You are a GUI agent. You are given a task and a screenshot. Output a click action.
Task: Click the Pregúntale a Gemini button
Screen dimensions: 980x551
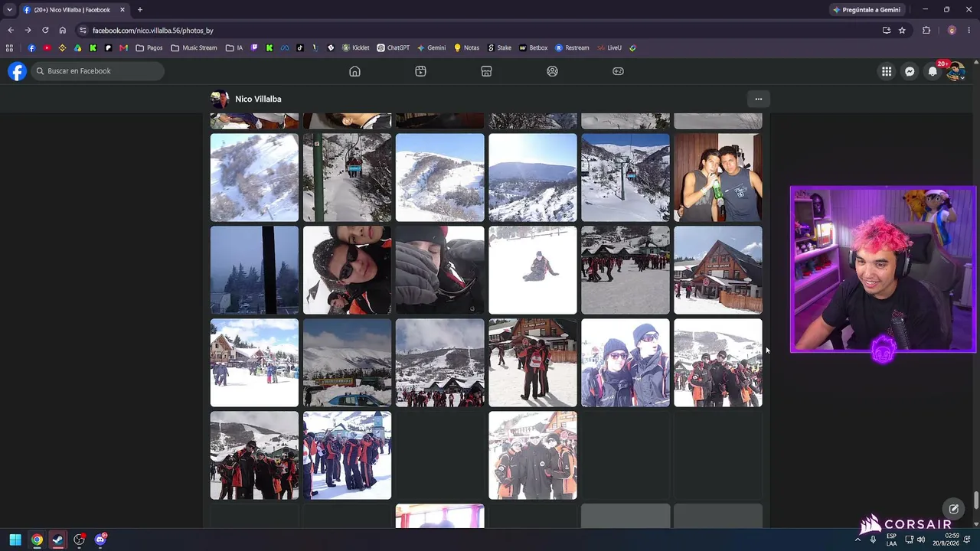pyautogui.click(x=867, y=10)
